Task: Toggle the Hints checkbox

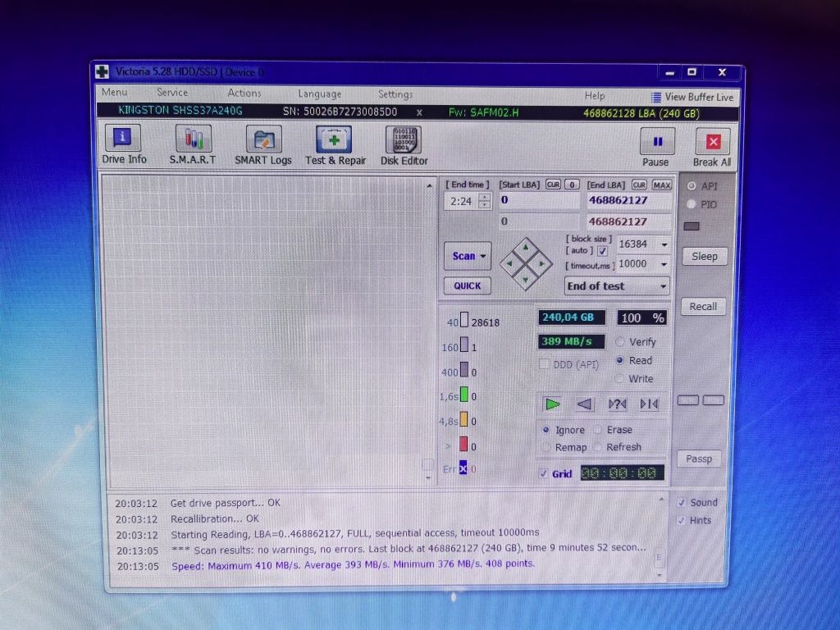Action: coord(682,520)
